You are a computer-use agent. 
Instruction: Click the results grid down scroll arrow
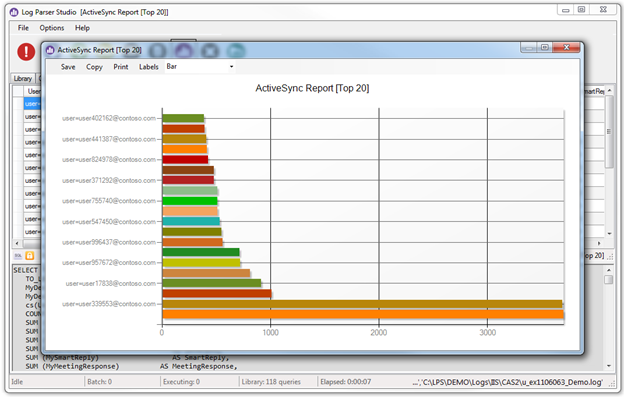pyautogui.click(x=610, y=234)
